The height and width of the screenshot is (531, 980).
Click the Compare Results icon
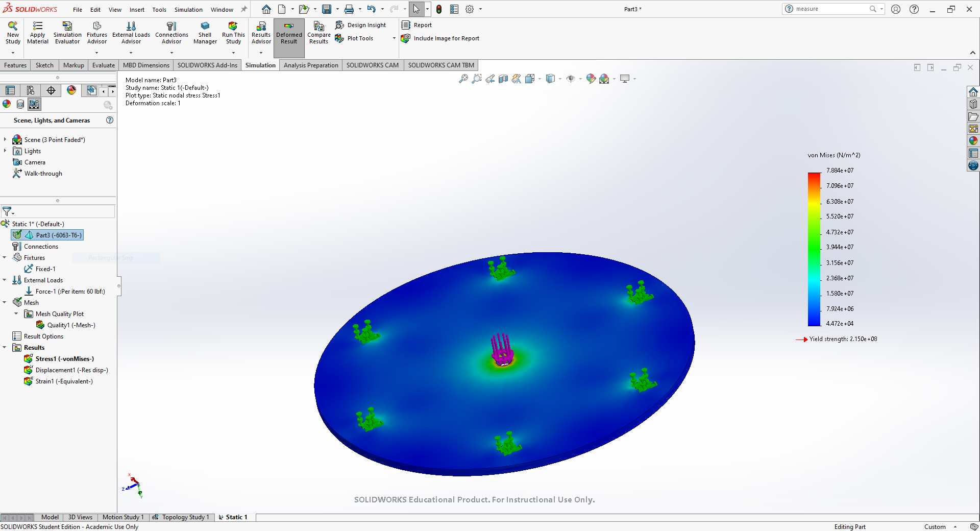(318, 33)
